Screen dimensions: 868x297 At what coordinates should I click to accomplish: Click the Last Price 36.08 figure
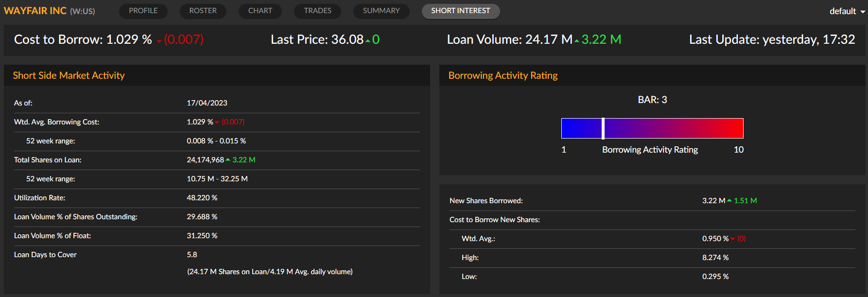347,39
